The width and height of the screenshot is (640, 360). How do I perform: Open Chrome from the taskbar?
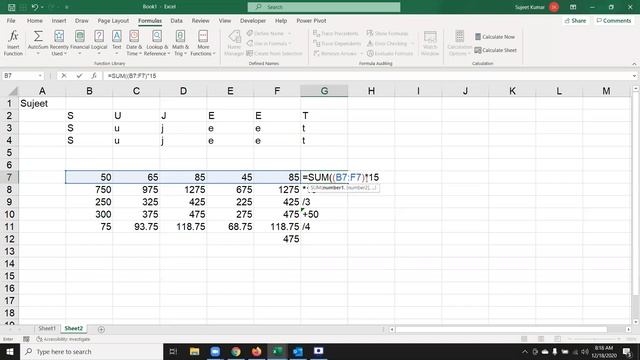(236, 351)
